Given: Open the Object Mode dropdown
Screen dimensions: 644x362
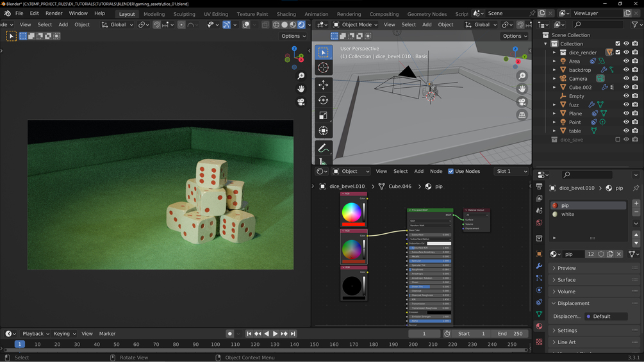Looking at the screenshot, I should (x=355, y=25).
